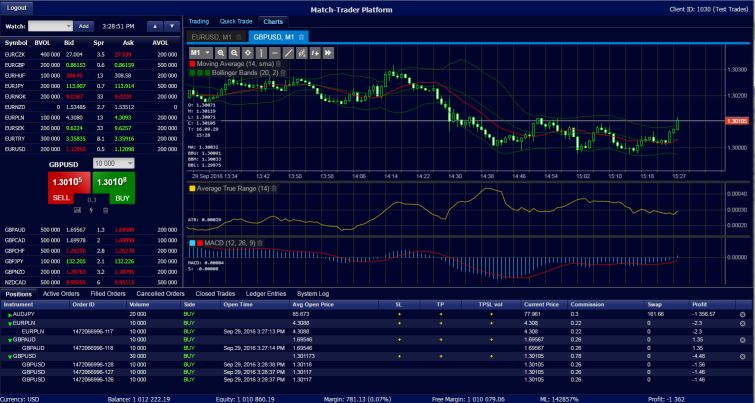Set TPSL vol dot for AUDJPY position
The height and width of the screenshot is (403, 755).
[492, 314]
